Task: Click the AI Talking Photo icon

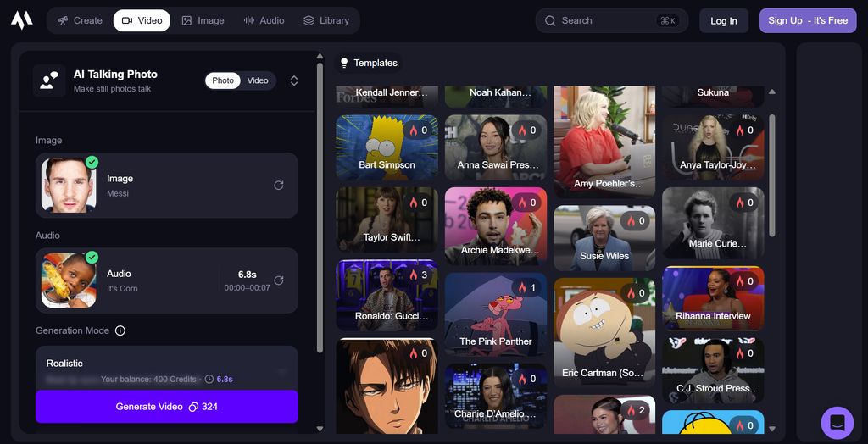Action: coord(49,80)
